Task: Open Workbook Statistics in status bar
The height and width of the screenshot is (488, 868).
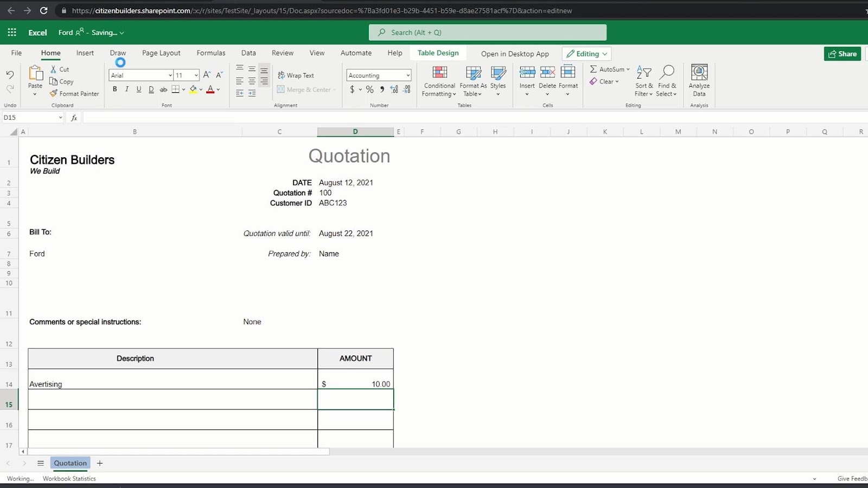Action: pos(69,478)
